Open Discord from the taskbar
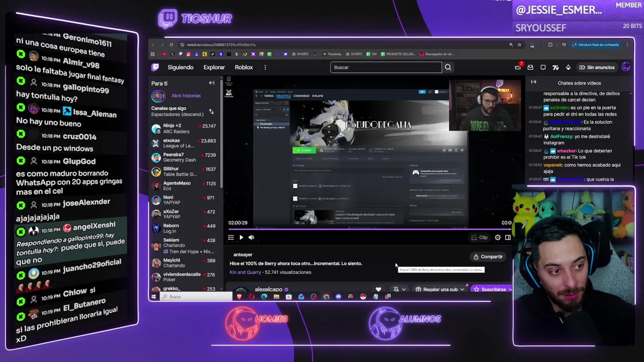Screen dimensions: 644x362 [x=338, y=297]
